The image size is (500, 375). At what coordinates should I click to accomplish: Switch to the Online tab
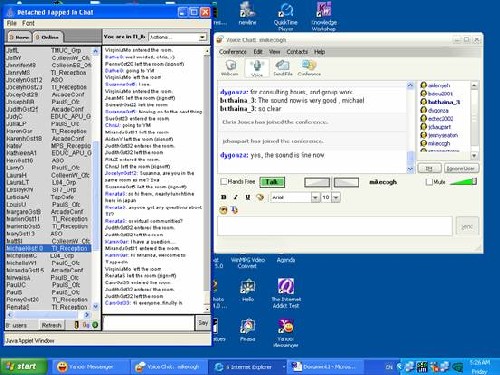[x=47, y=37]
